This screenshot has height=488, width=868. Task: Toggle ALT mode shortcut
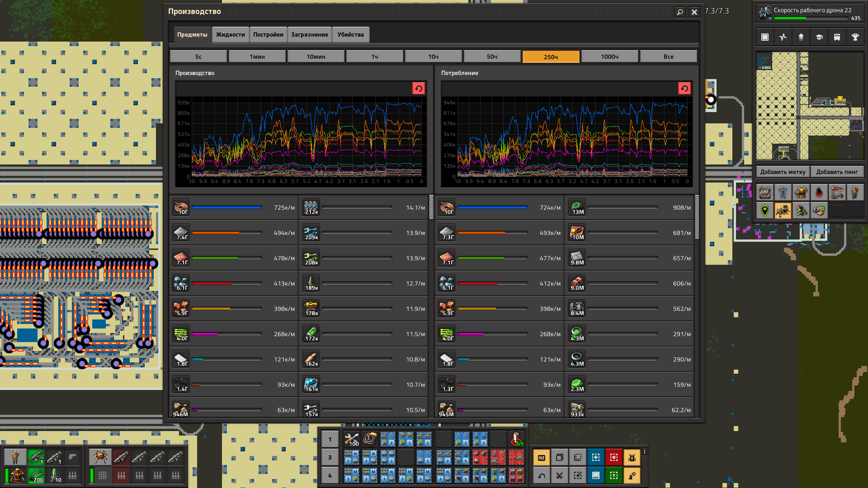click(542, 457)
